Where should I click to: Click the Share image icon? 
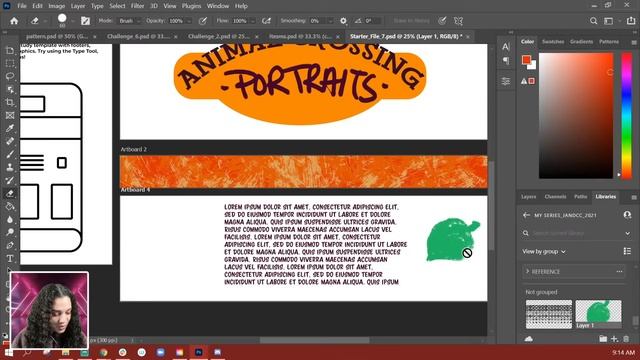[631, 21]
